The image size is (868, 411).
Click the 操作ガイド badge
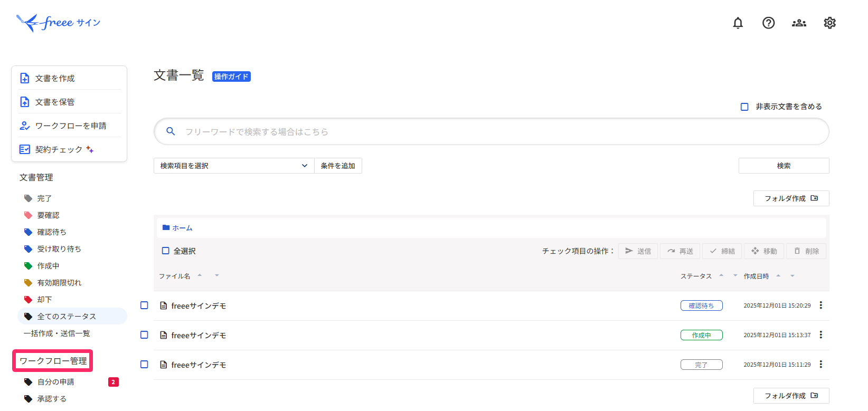(231, 77)
